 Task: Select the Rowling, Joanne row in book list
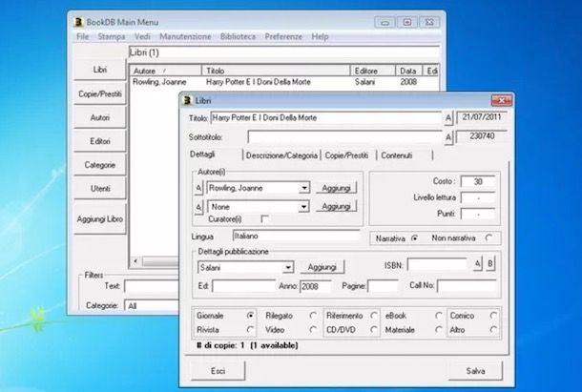pyautogui.click(x=284, y=82)
